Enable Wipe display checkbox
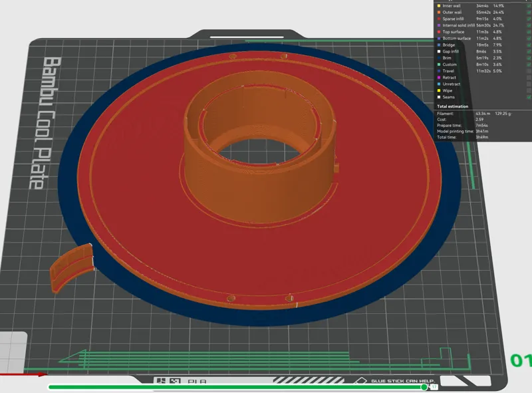The height and width of the screenshot is (393, 532). pos(529,90)
